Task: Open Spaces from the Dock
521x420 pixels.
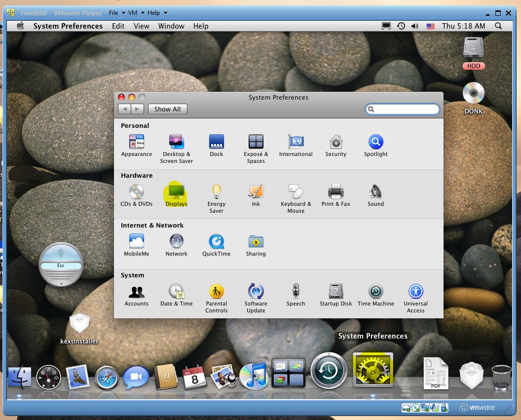Action: click(288, 373)
